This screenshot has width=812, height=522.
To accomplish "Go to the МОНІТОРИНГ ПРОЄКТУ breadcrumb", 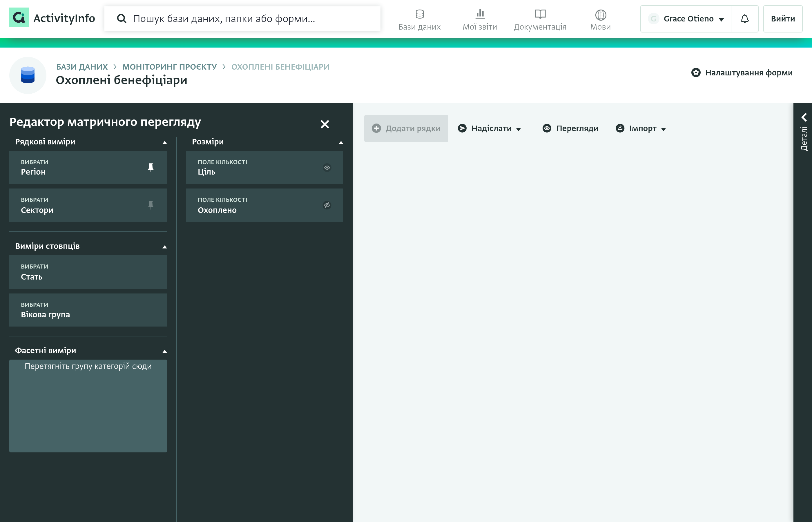I will tap(169, 67).
